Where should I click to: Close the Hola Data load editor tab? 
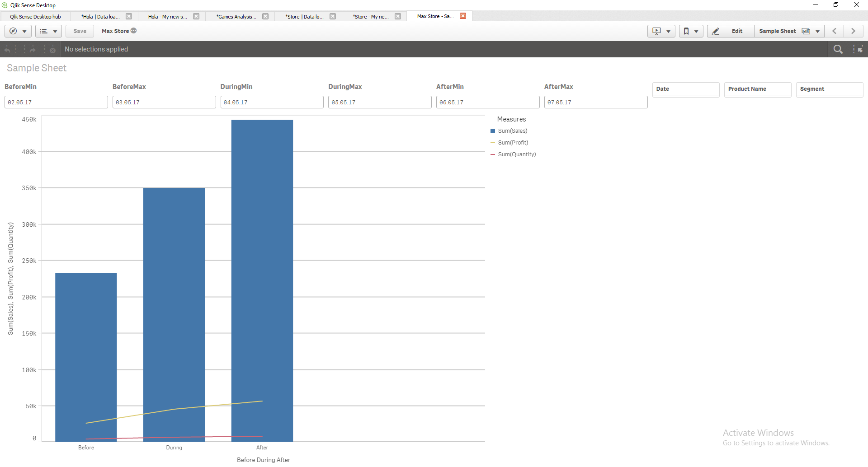click(x=129, y=16)
